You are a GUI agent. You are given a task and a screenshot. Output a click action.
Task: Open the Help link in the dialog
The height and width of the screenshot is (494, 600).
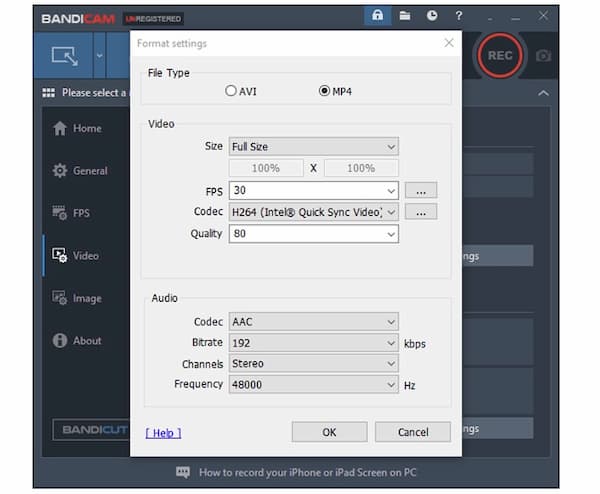pyautogui.click(x=163, y=433)
